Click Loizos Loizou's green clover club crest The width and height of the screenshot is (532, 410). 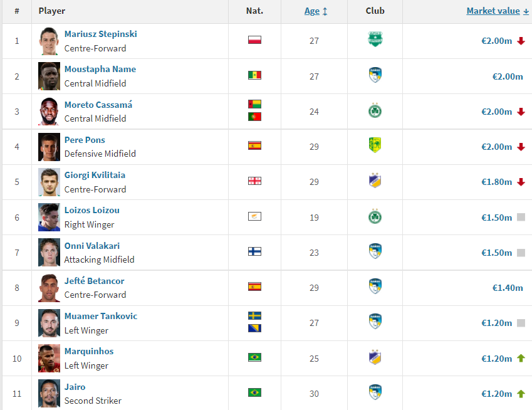click(375, 216)
